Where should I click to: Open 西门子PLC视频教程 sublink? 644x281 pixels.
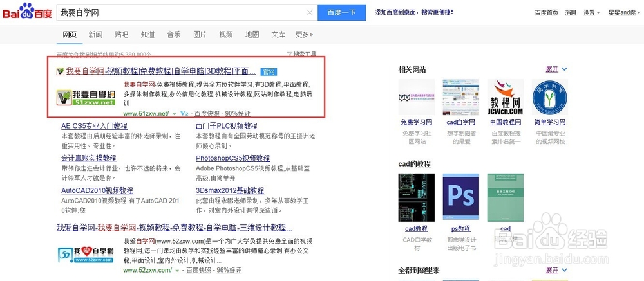coord(227,126)
